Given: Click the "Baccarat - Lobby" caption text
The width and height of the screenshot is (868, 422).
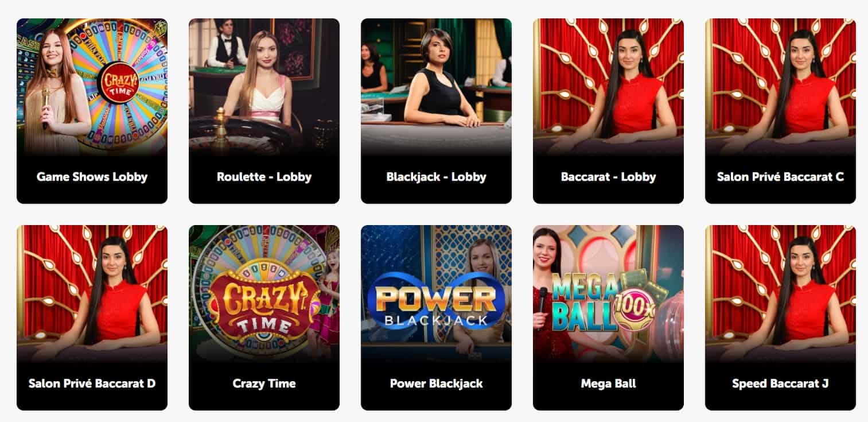Looking at the screenshot, I should coord(608,177).
